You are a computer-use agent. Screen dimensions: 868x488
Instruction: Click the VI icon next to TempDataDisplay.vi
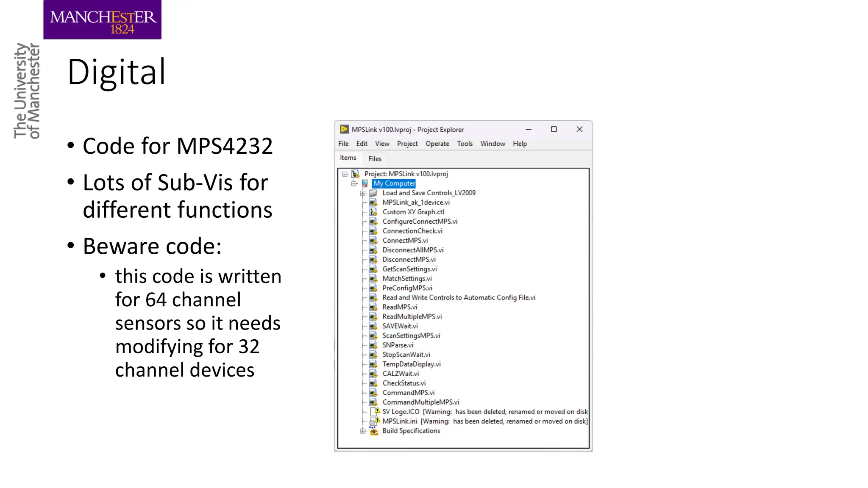373,364
